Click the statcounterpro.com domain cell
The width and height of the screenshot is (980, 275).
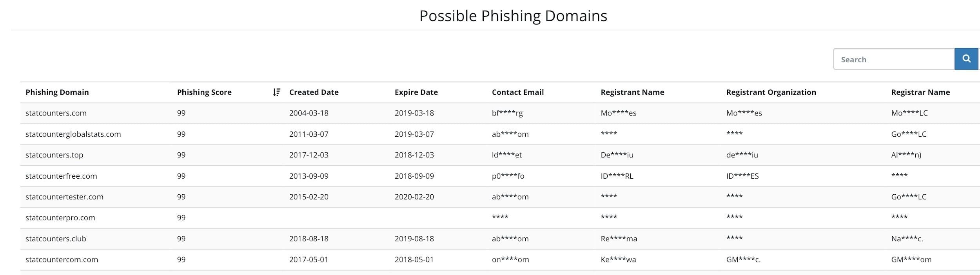coord(60,217)
